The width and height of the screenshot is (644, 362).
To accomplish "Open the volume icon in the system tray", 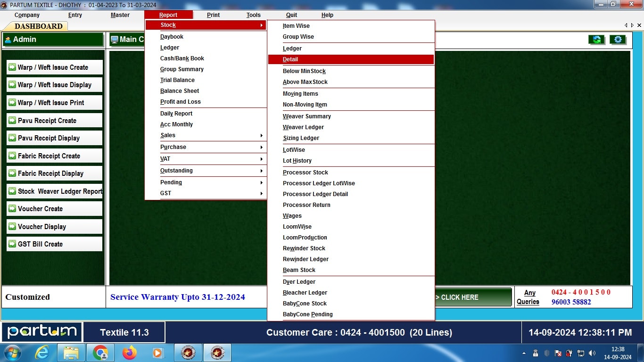I will pyautogui.click(x=592, y=353).
